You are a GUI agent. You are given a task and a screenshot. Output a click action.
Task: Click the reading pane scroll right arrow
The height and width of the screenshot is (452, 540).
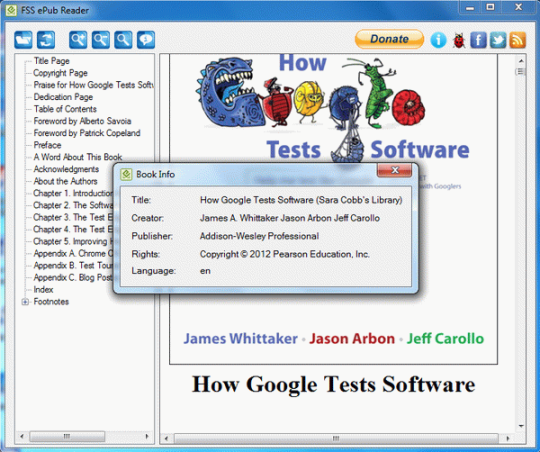click(x=508, y=439)
